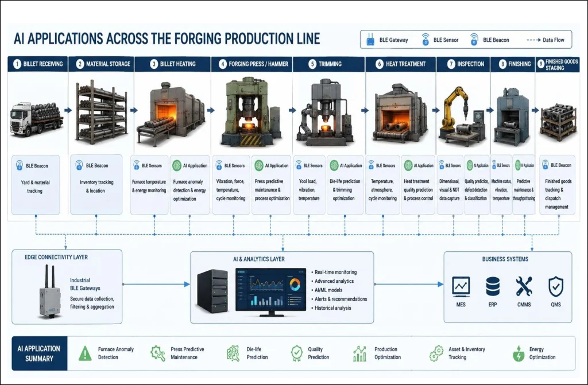588x385 pixels.
Task: Click the green forging press image
Action: pos(251,111)
